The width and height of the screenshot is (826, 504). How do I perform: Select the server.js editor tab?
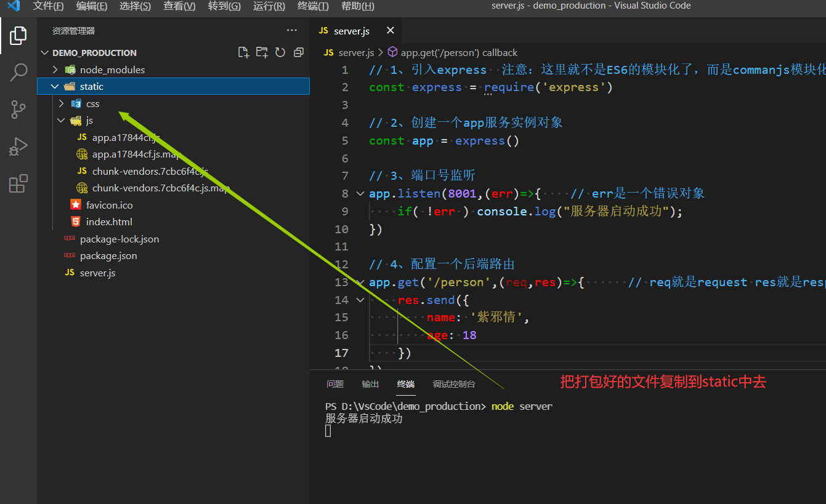355,31
